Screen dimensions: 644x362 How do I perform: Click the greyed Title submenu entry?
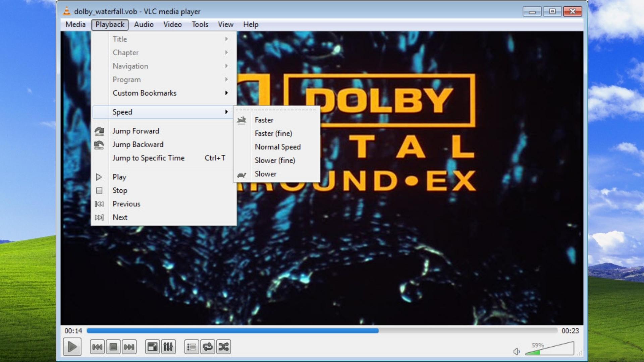click(x=164, y=39)
